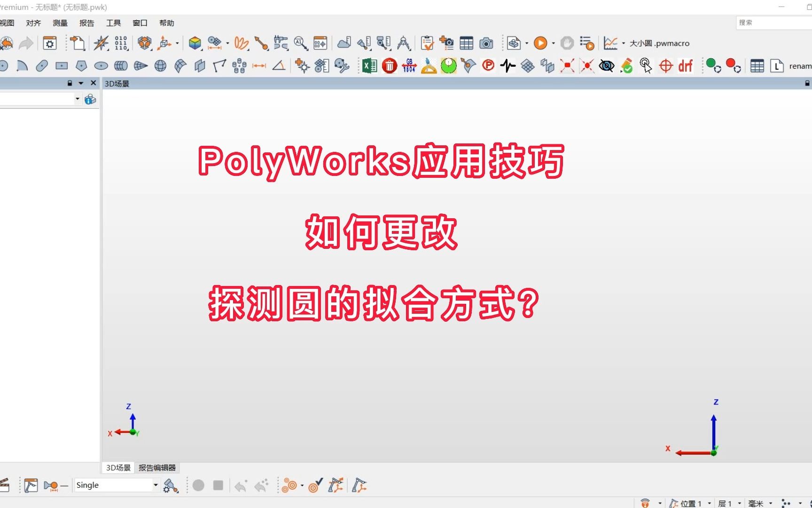Click the green dot refresh icon
The image size is (812, 508).
(x=713, y=66)
